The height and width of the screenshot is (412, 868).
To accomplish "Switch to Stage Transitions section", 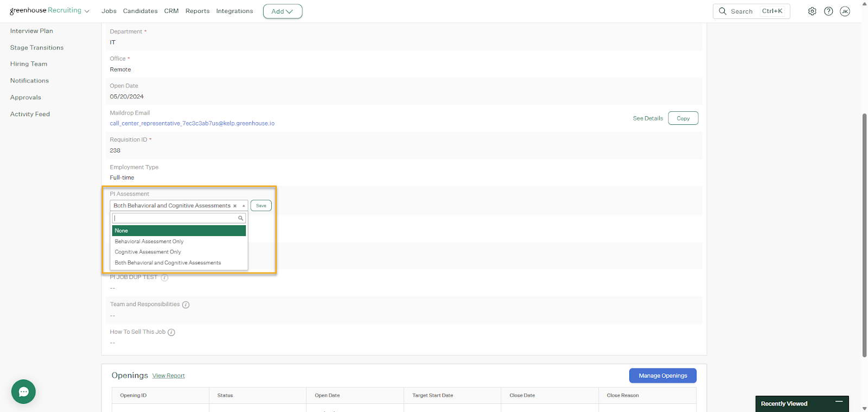I will (x=37, y=48).
